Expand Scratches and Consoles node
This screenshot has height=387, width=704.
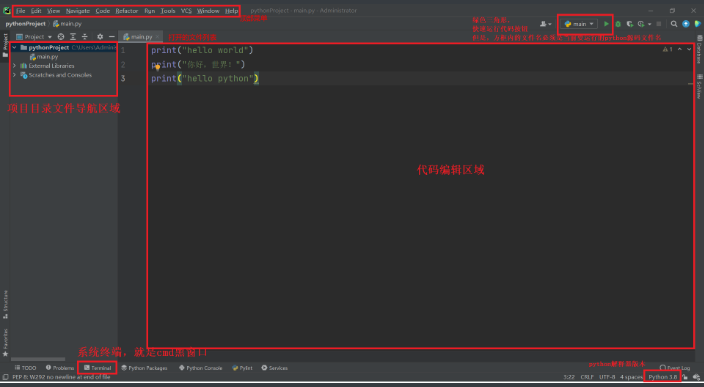(x=14, y=75)
